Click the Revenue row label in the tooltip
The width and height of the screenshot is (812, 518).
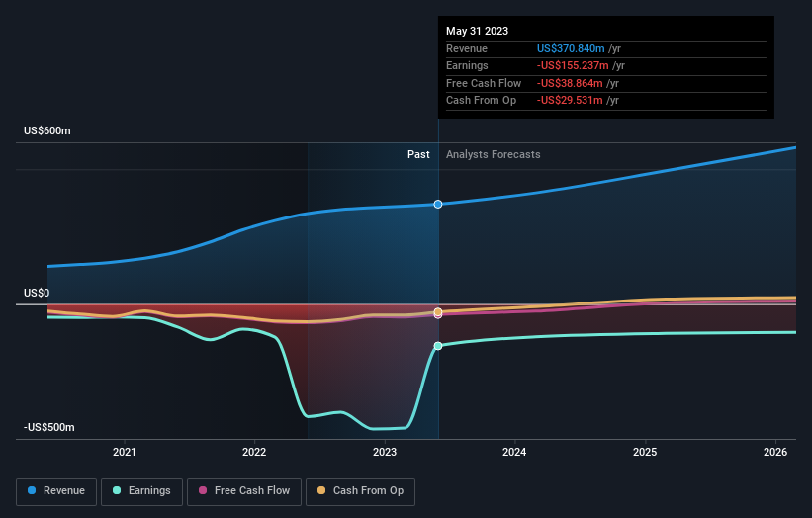pyautogui.click(x=467, y=48)
